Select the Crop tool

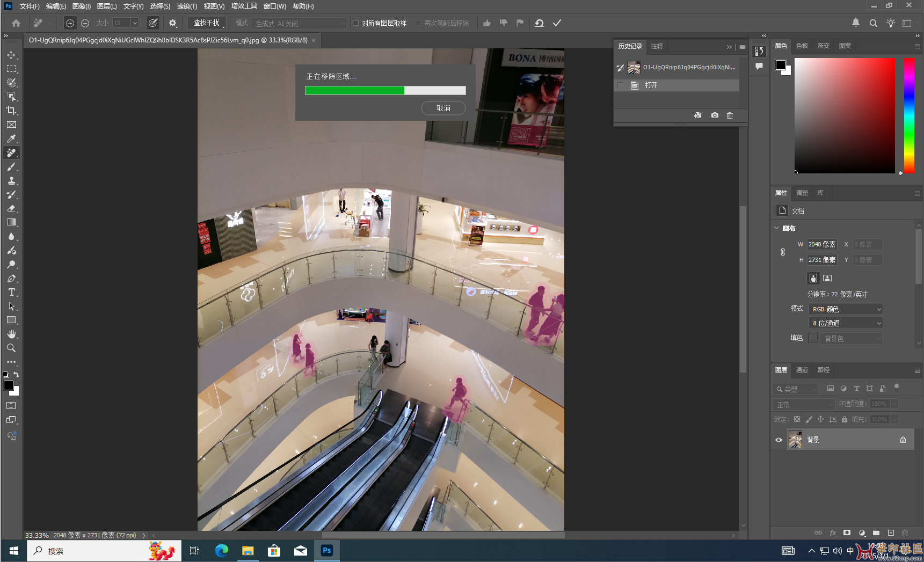[11, 111]
